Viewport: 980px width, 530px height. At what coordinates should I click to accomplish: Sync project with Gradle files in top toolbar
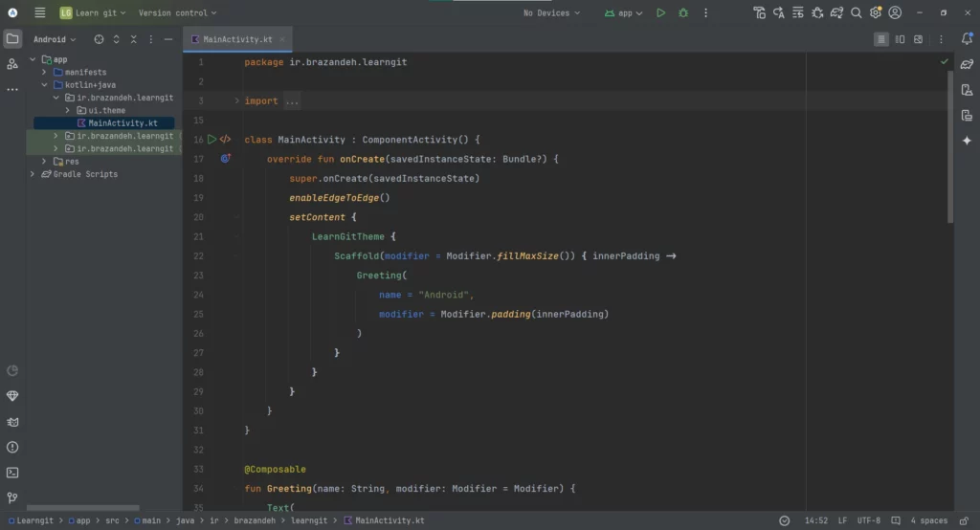pyautogui.click(x=836, y=12)
